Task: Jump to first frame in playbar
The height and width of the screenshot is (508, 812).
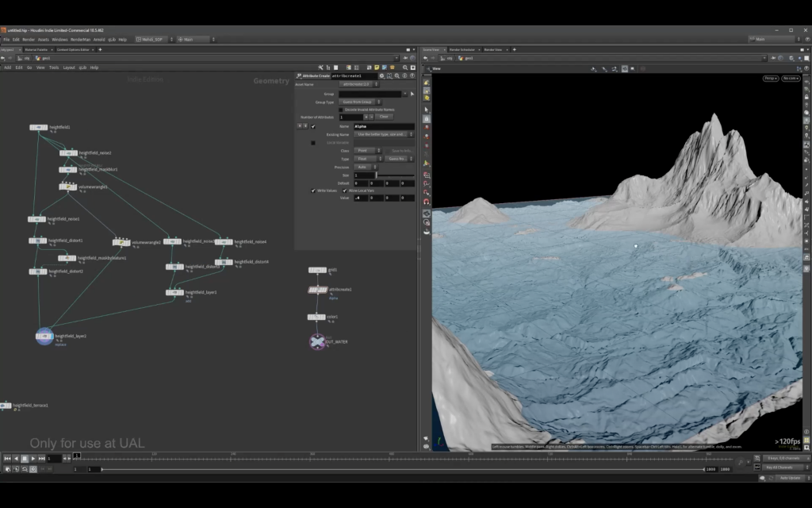Action: [x=7, y=458]
